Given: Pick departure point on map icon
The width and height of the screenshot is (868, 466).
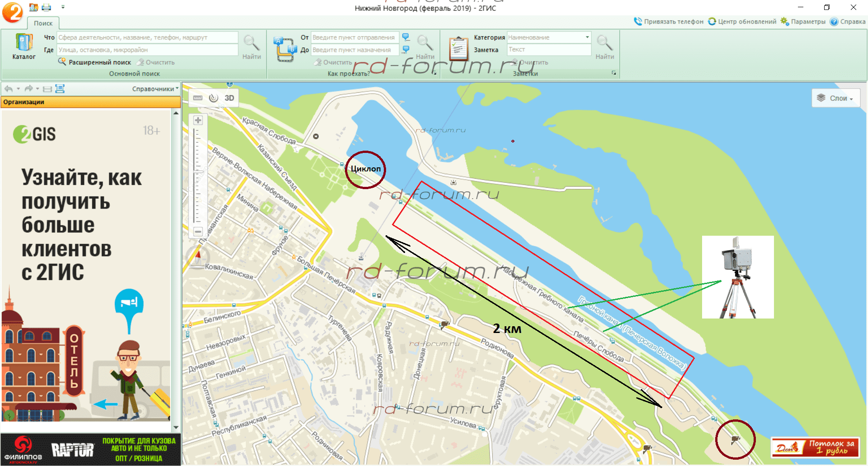Looking at the screenshot, I should 406,37.
